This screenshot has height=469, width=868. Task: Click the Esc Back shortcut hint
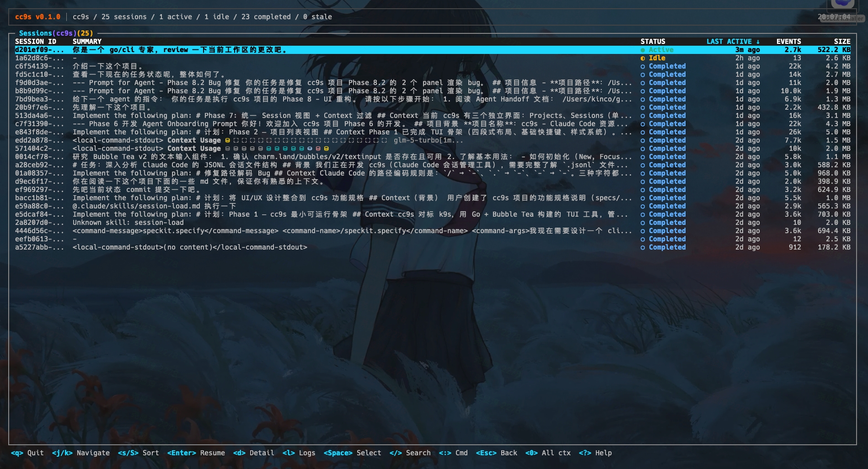point(497,453)
